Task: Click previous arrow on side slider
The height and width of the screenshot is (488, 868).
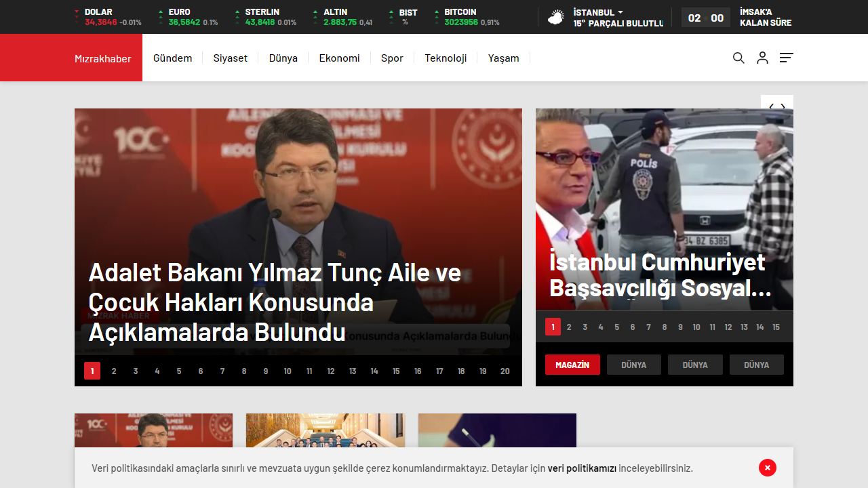Action: tap(771, 107)
